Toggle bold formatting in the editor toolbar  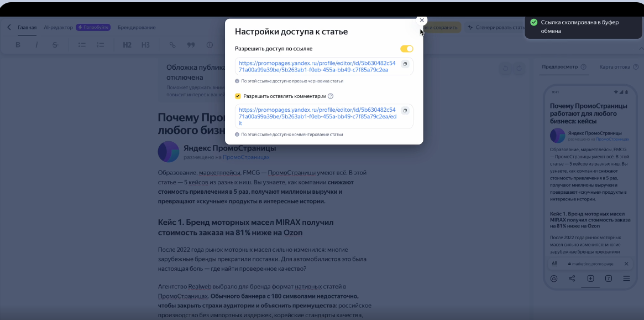[18, 45]
